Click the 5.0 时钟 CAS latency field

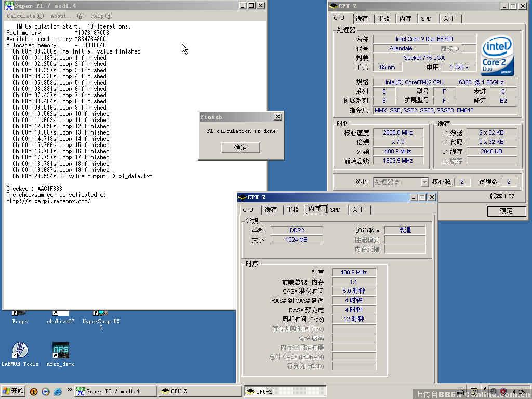[353, 291]
